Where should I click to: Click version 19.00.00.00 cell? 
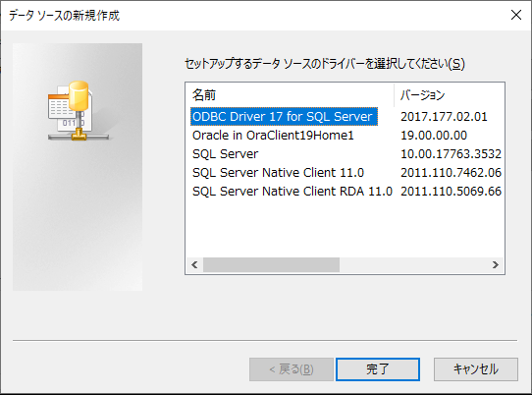[x=434, y=136]
